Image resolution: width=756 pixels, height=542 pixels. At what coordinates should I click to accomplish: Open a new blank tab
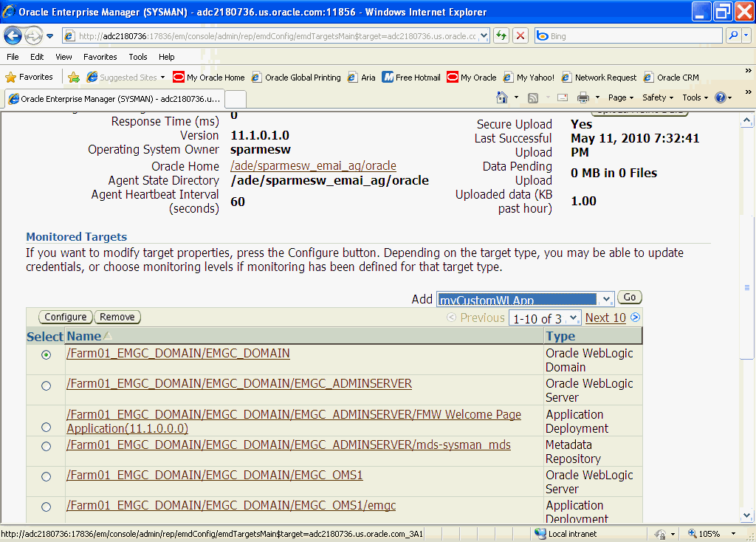[236, 99]
